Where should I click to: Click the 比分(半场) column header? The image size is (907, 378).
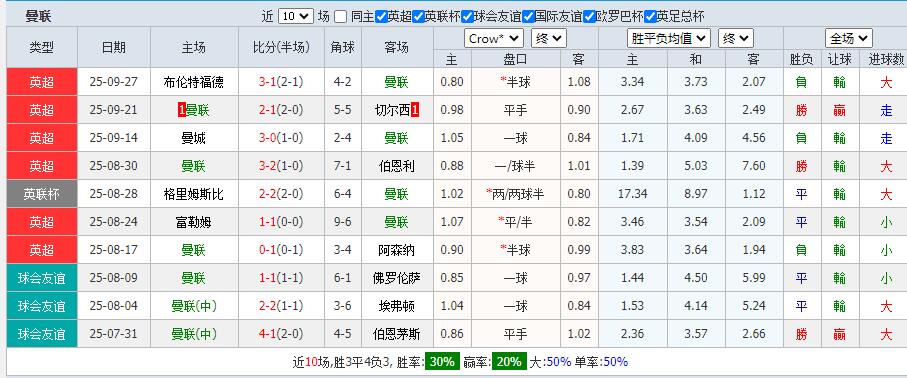[x=281, y=47]
